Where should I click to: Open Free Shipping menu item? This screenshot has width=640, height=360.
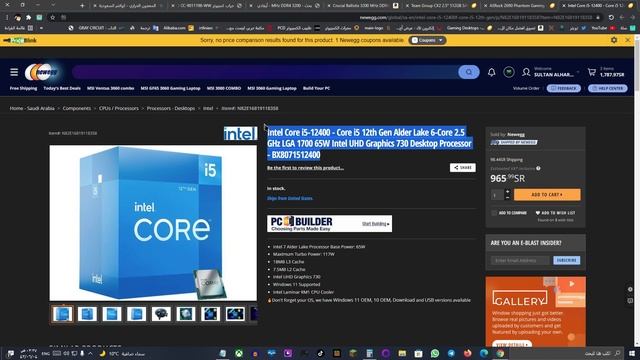(23, 88)
